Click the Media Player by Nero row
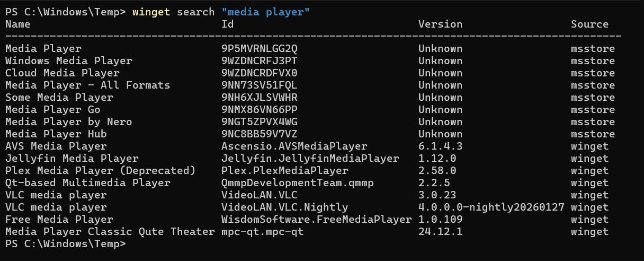 point(69,122)
